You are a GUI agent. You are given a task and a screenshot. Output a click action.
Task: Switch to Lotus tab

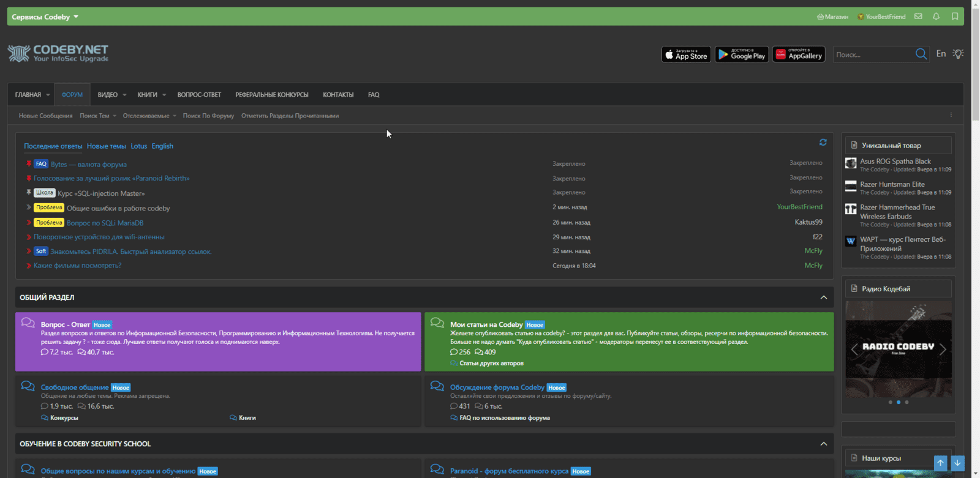139,146
